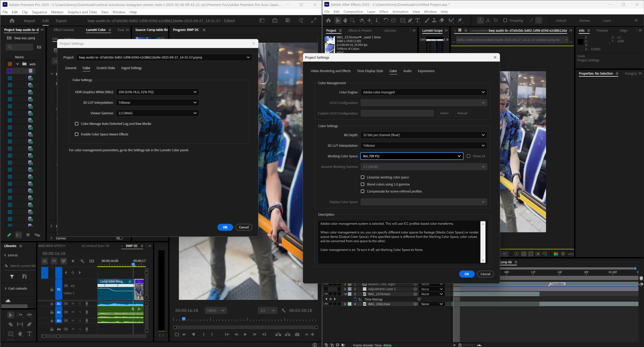644x347 pixels.
Task: Click the Premiere timeline wrench settings icon
Action: [82, 261]
